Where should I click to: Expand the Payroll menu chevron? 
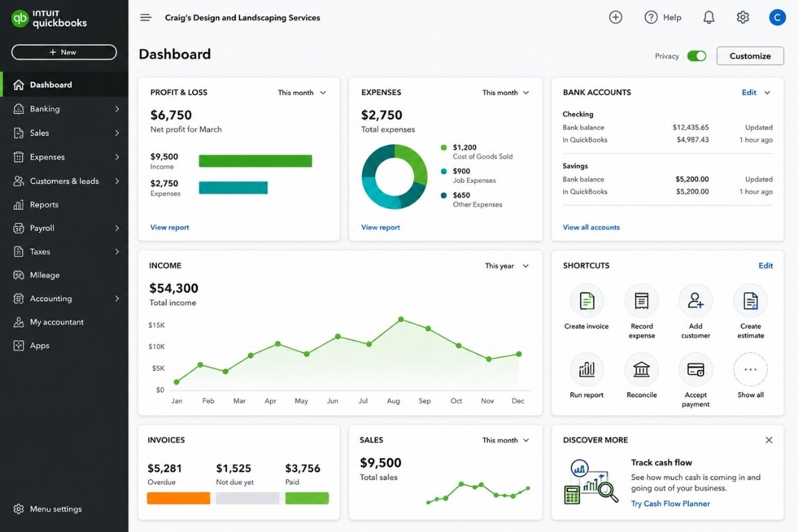click(x=117, y=228)
